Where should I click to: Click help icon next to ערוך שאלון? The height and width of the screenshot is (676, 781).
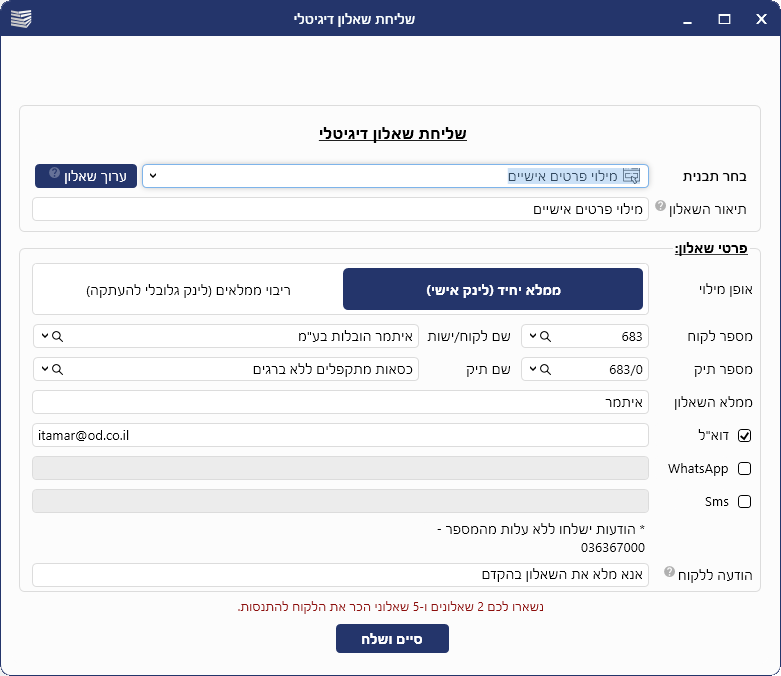click(x=54, y=174)
